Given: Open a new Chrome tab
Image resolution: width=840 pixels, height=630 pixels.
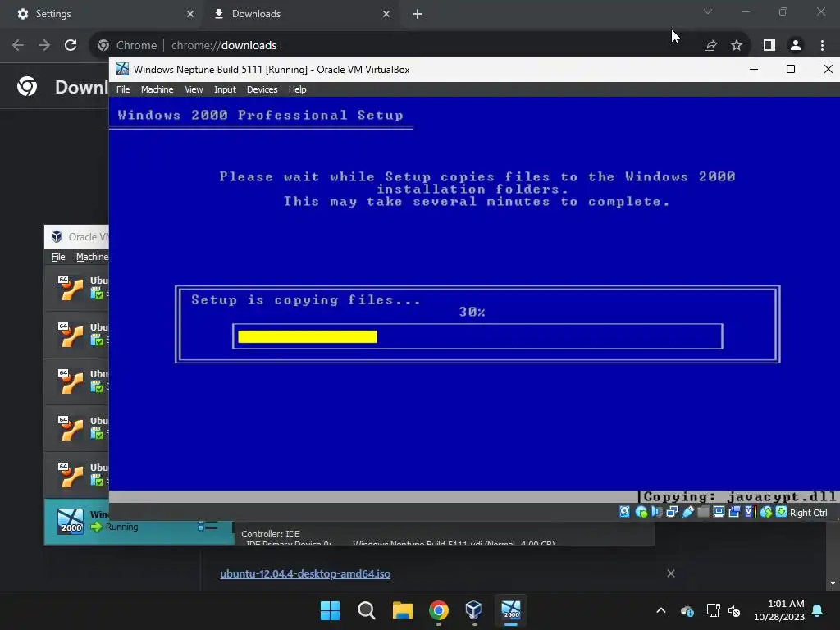Looking at the screenshot, I should coord(418,14).
